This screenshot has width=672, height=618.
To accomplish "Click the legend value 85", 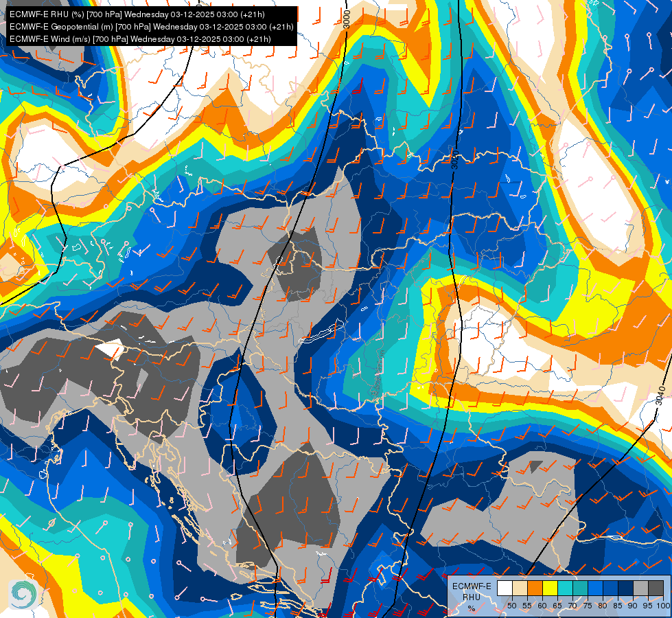I will (618, 606).
